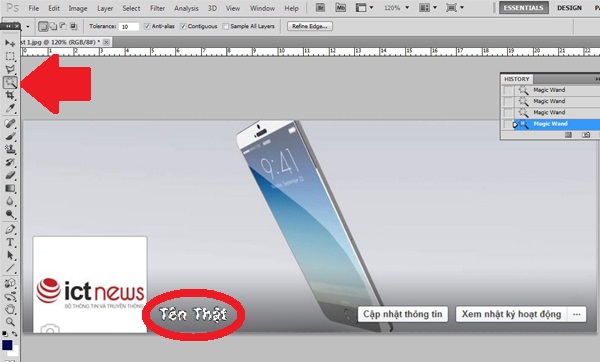The width and height of the screenshot is (600, 362).
Task: Launch Adobe Bridge from the top bar
Action: tap(321, 8)
